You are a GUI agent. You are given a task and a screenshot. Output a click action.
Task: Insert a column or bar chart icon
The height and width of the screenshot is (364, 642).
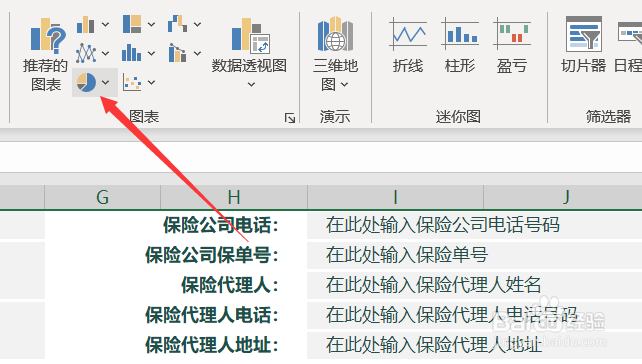[x=86, y=25]
